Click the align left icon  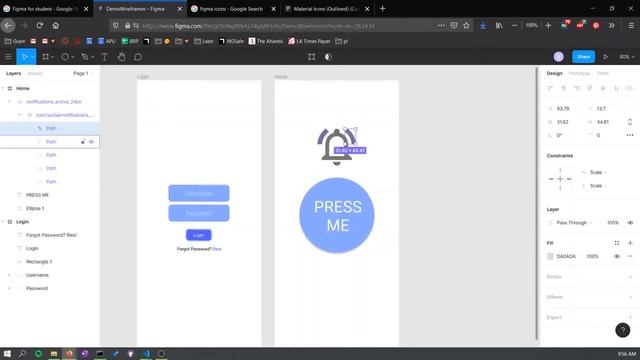point(550,88)
